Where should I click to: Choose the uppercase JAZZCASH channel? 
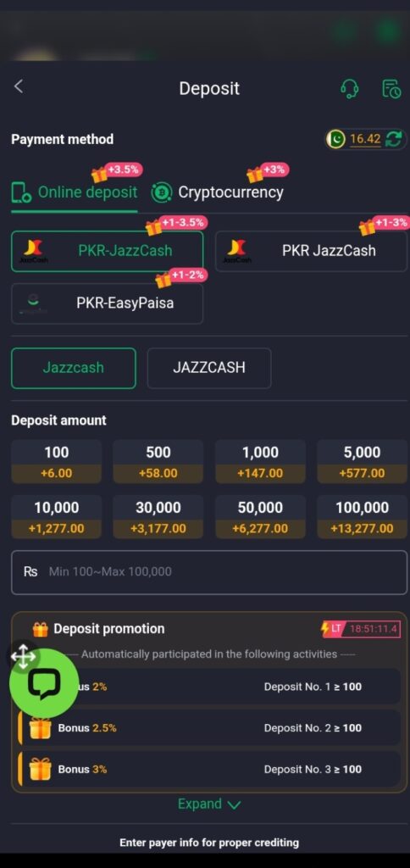point(209,368)
